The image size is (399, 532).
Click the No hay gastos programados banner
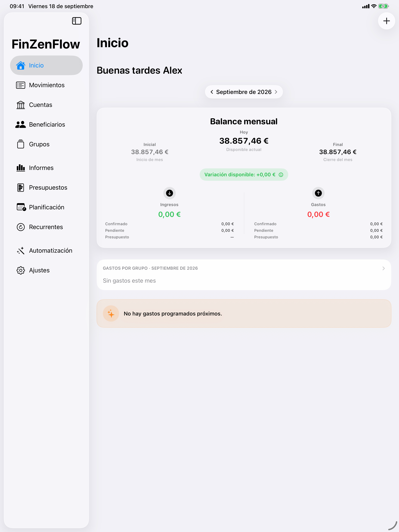244,314
